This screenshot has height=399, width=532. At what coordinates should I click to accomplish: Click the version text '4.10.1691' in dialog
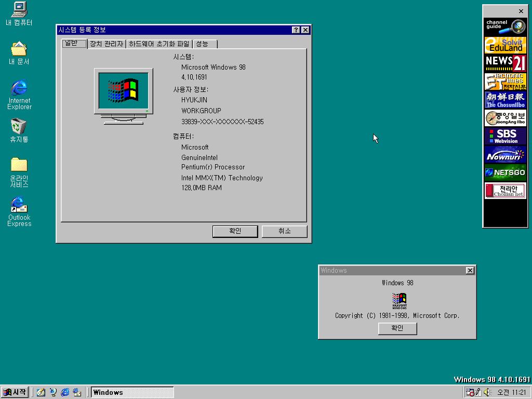point(194,77)
